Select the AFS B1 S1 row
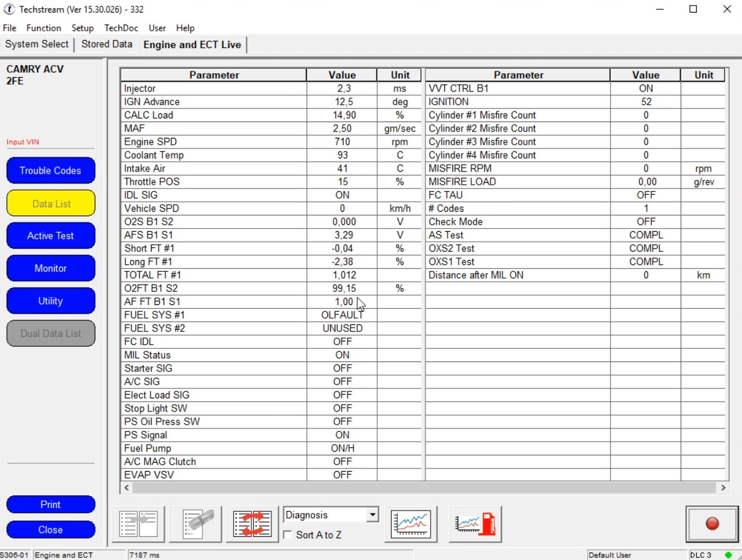The width and height of the screenshot is (742, 560). [271, 235]
